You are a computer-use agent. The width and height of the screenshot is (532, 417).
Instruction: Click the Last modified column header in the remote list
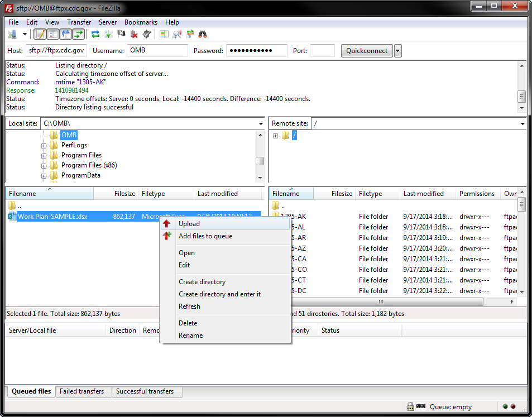click(424, 194)
